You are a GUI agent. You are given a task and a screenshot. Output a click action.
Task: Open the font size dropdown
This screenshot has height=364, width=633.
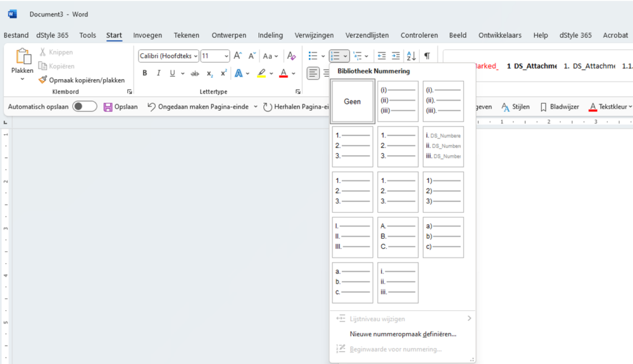[226, 56]
